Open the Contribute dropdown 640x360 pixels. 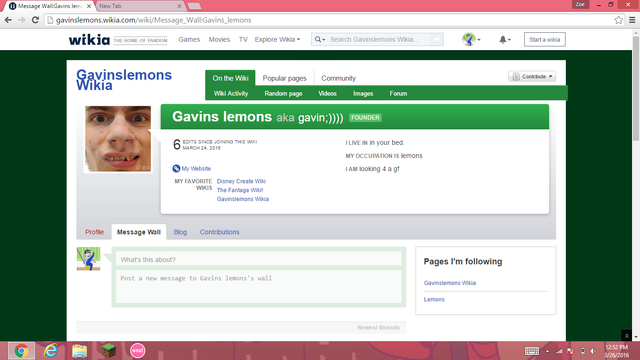point(532,76)
